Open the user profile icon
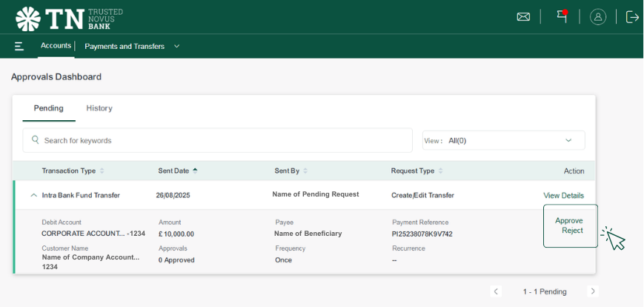 tap(598, 17)
